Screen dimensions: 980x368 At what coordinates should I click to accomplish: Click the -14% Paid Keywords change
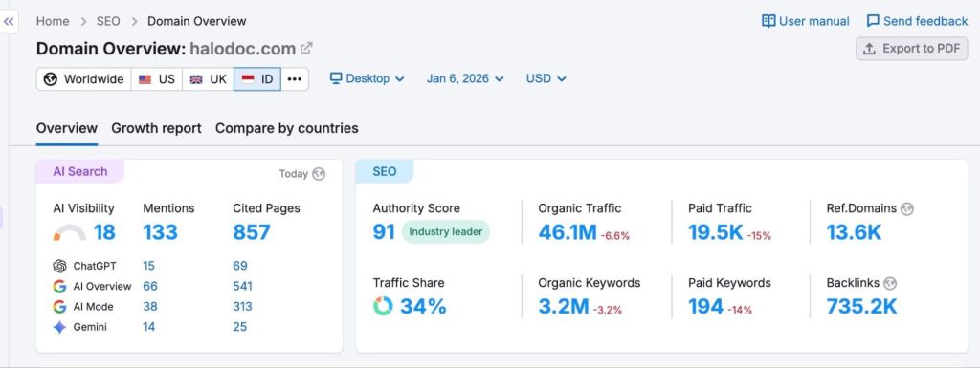pos(740,310)
